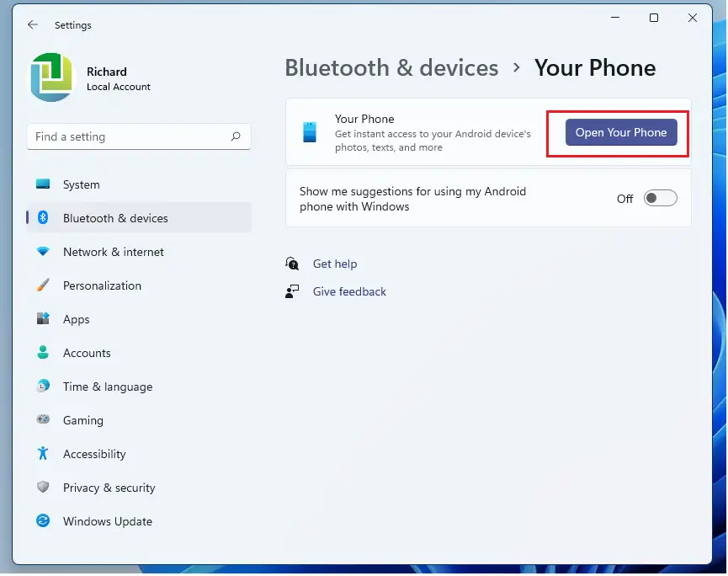The image size is (728, 576).
Task: Click Richard's profile avatar picture
Action: click(x=51, y=77)
